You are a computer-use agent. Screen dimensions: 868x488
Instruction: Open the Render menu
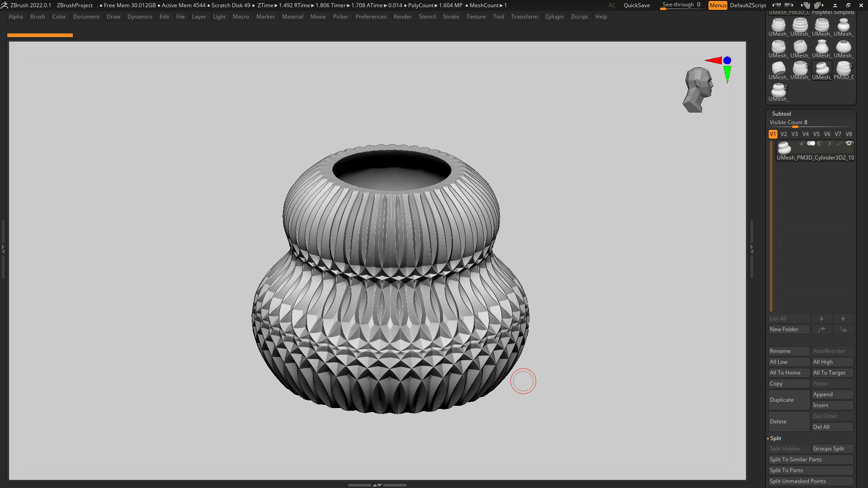402,17
